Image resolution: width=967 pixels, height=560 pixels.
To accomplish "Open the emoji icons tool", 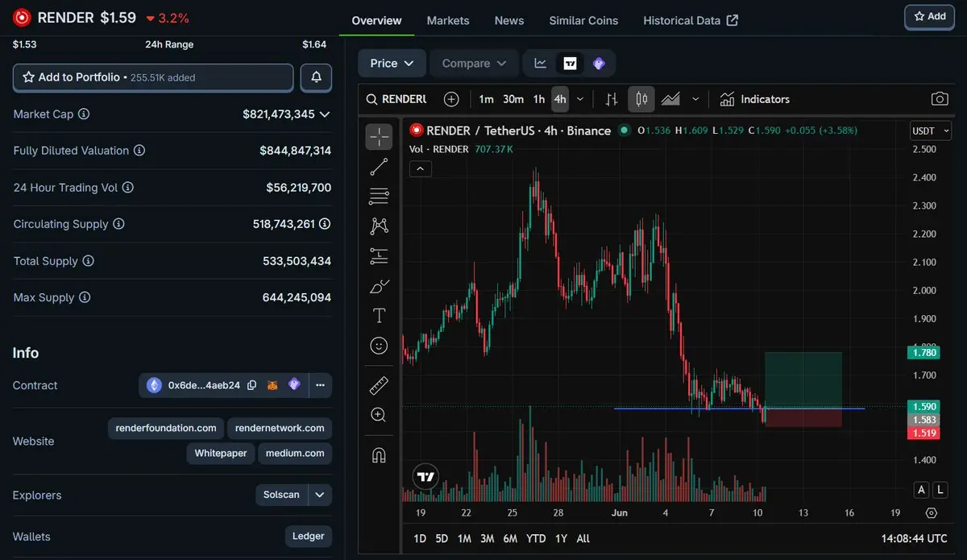I will pyautogui.click(x=379, y=345).
